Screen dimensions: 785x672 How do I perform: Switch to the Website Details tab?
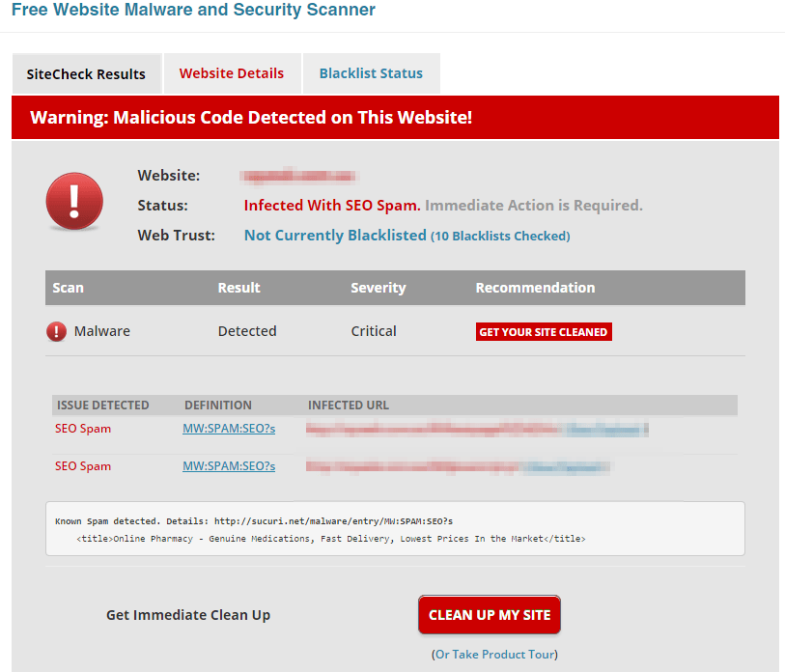pos(232,73)
